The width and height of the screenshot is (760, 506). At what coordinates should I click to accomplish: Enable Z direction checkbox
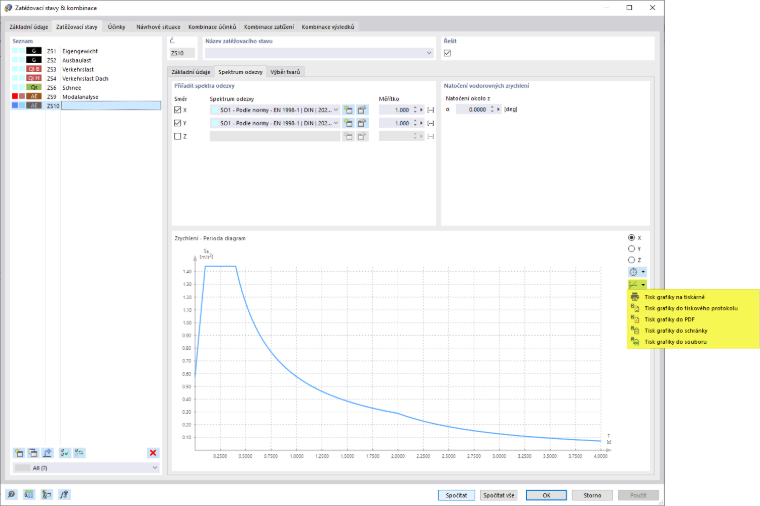177,136
